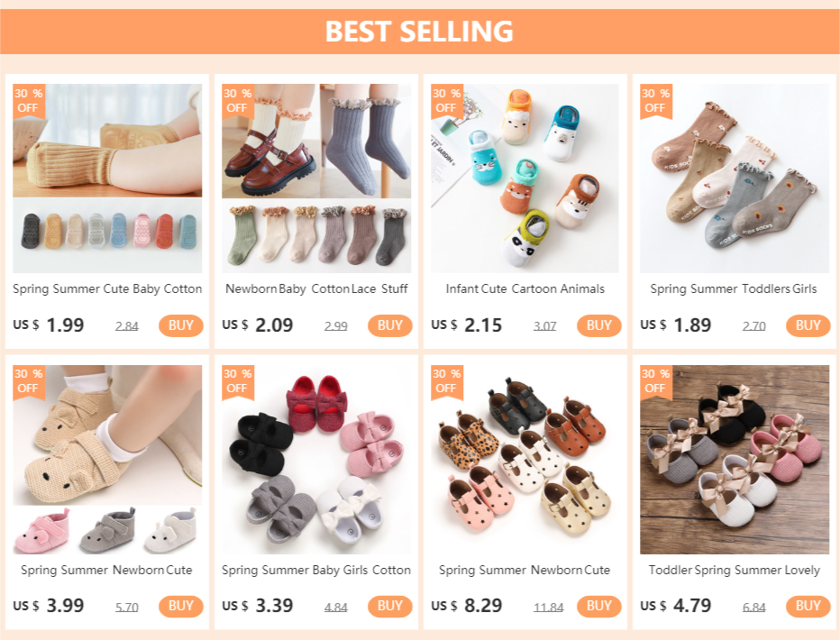Click BUY for the $1.99 baby cotton socks

[x=180, y=325]
